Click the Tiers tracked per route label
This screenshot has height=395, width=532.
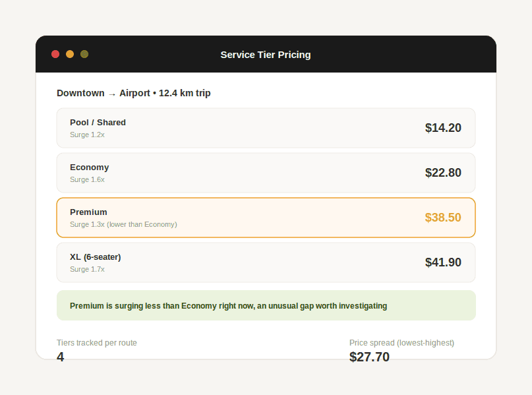pyautogui.click(x=97, y=343)
